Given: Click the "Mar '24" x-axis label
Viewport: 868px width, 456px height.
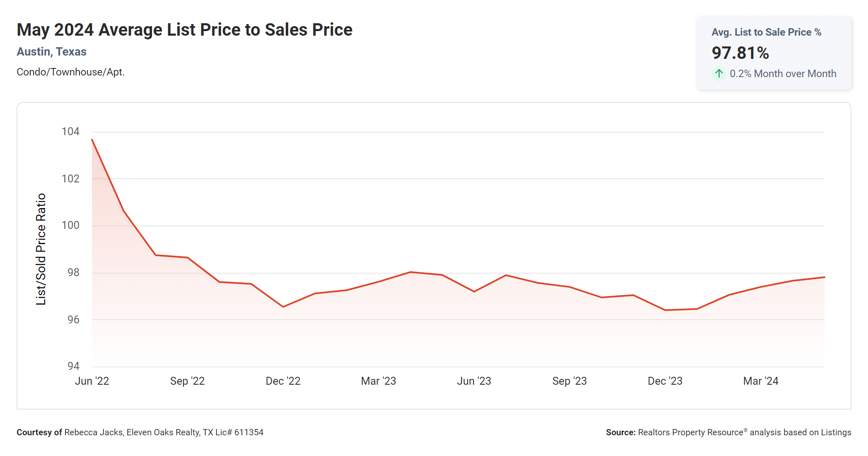Looking at the screenshot, I should pyautogui.click(x=761, y=381).
